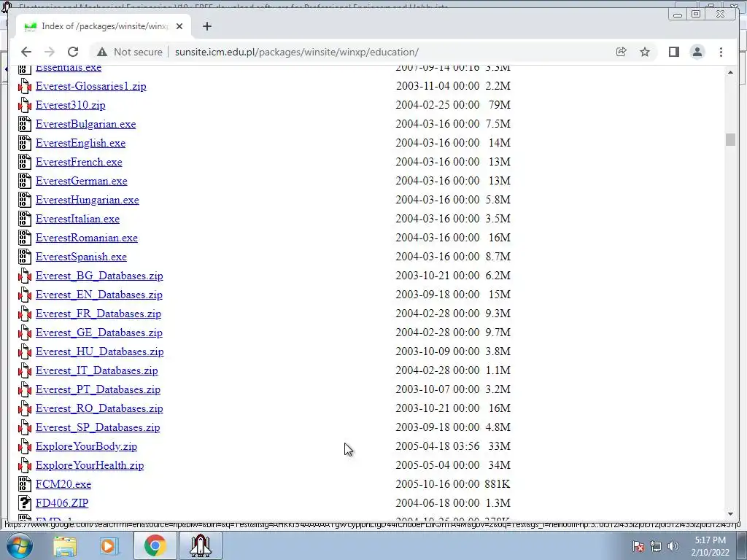This screenshot has width=747, height=560.
Task: Click the Everest310.zip archive icon
Action: [x=25, y=105]
